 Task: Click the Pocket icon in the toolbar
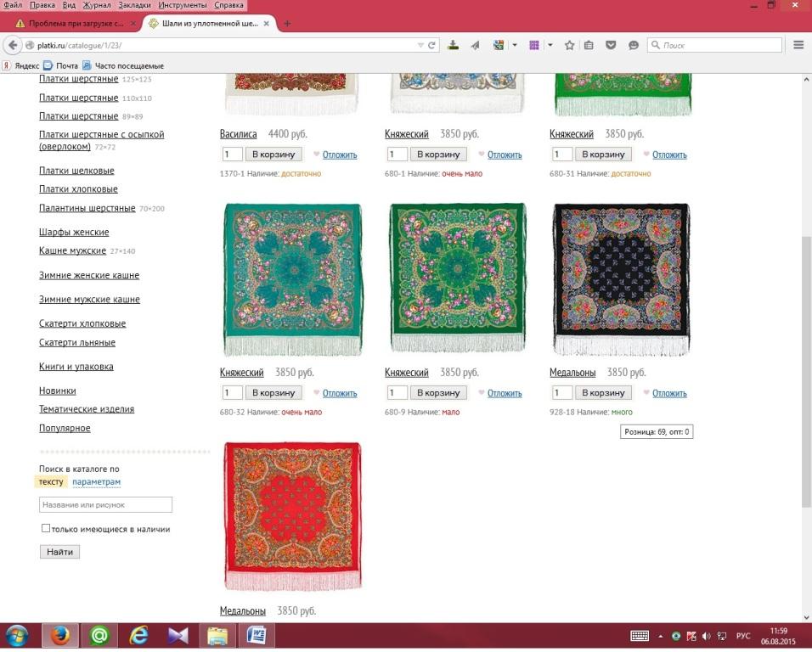click(x=611, y=45)
